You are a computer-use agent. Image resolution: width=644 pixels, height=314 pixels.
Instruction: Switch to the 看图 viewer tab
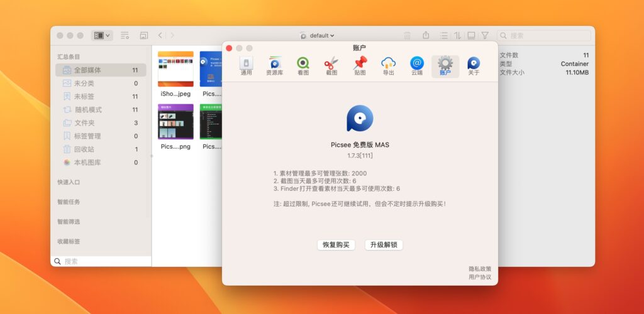(303, 67)
